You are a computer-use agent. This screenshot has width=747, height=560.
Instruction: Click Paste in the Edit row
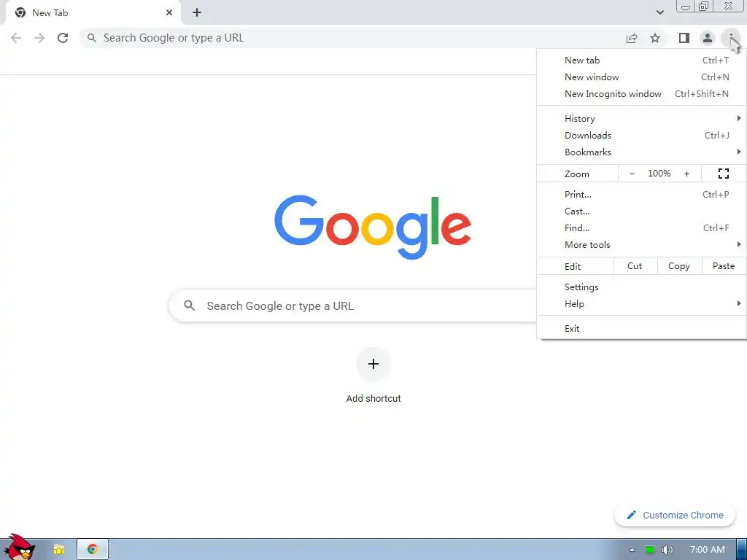[x=724, y=266]
